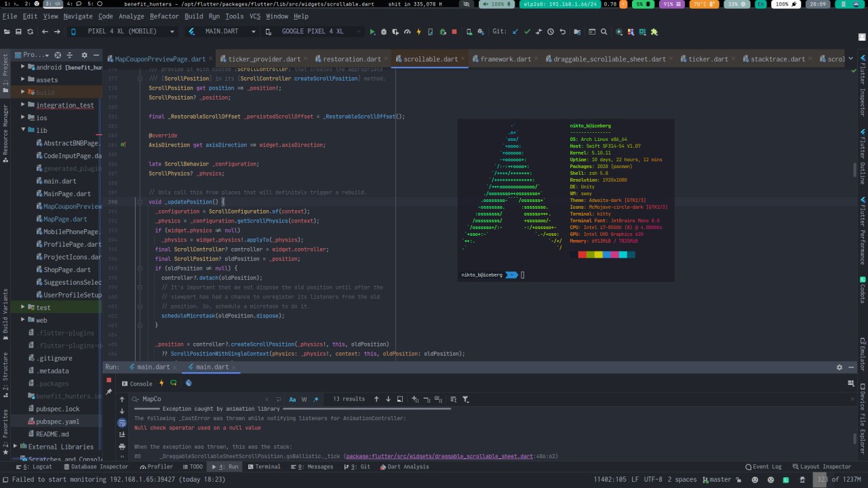868x488 pixels.
Task: Rollback changes with Git undo arrow
Action: (x=562, y=32)
